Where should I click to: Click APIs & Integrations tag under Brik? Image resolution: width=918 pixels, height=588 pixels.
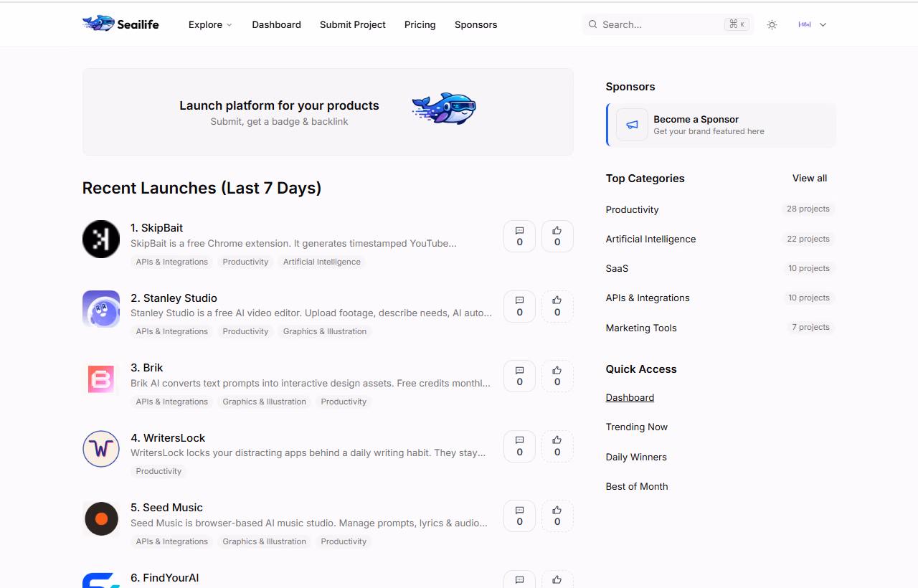172,402
